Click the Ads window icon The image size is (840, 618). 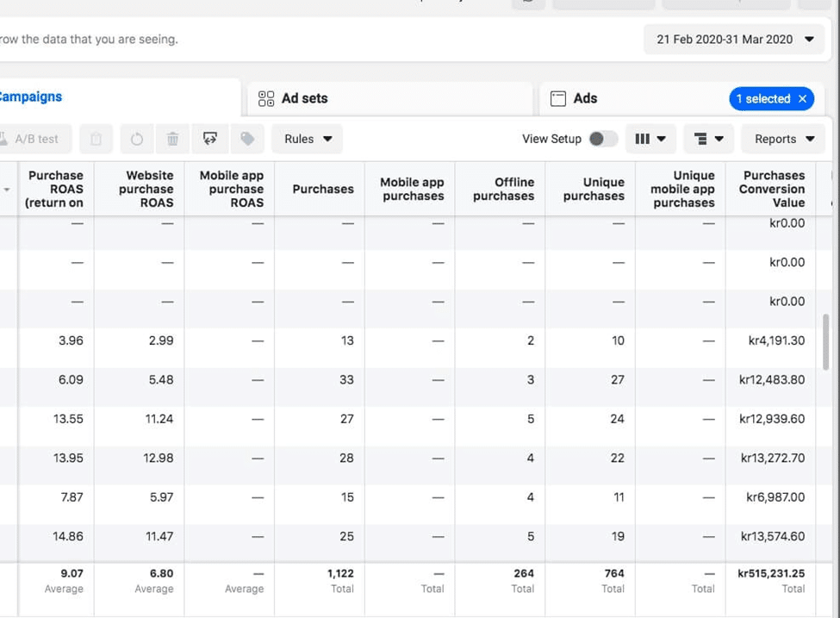(557, 98)
